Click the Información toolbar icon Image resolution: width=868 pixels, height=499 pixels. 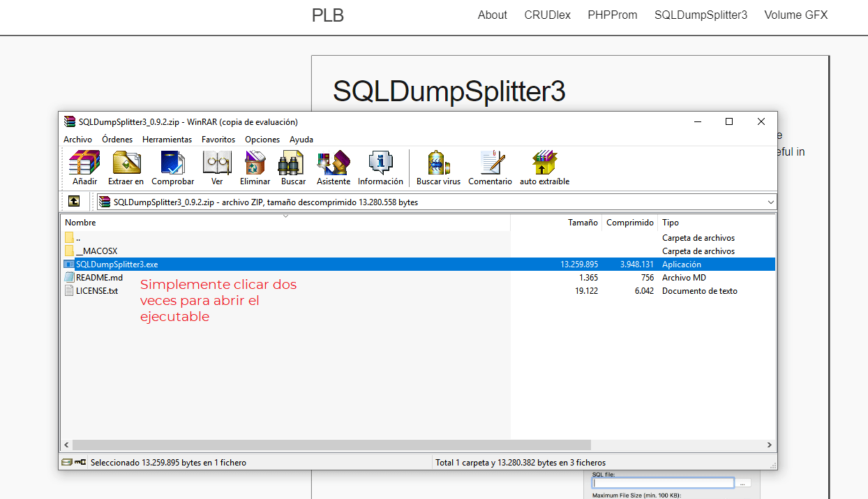(x=380, y=163)
